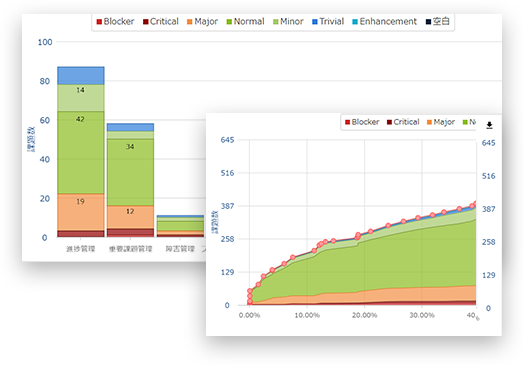Click the 80 tick label on the bar chart y-axis

coord(44,81)
